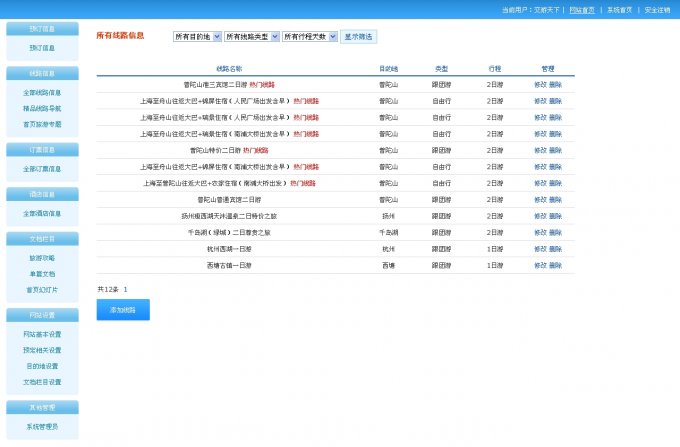Open 系统管理员 in the sidebar
The height and width of the screenshot is (447, 680).
(42, 427)
